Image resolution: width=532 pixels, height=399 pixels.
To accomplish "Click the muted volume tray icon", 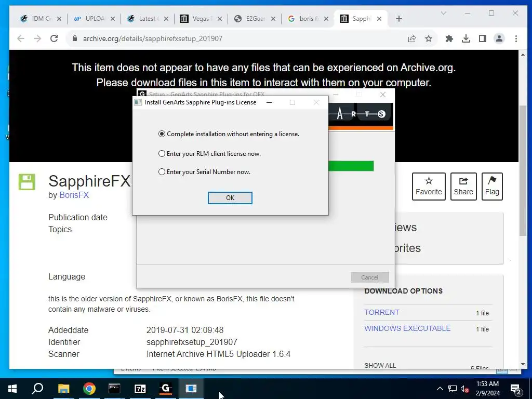I will click(464, 389).
